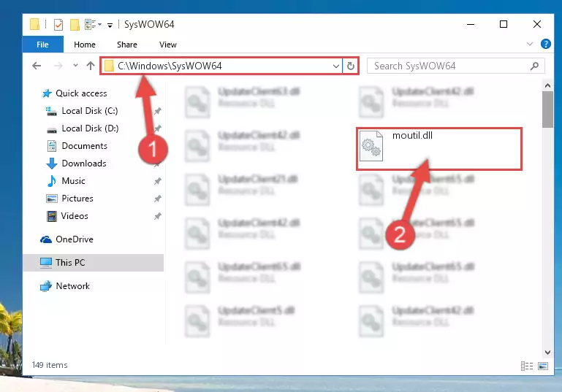Viewport: 562px width, 392px height.
Task: Click the Videos filmstrip icon
Action: click(52, 216)
